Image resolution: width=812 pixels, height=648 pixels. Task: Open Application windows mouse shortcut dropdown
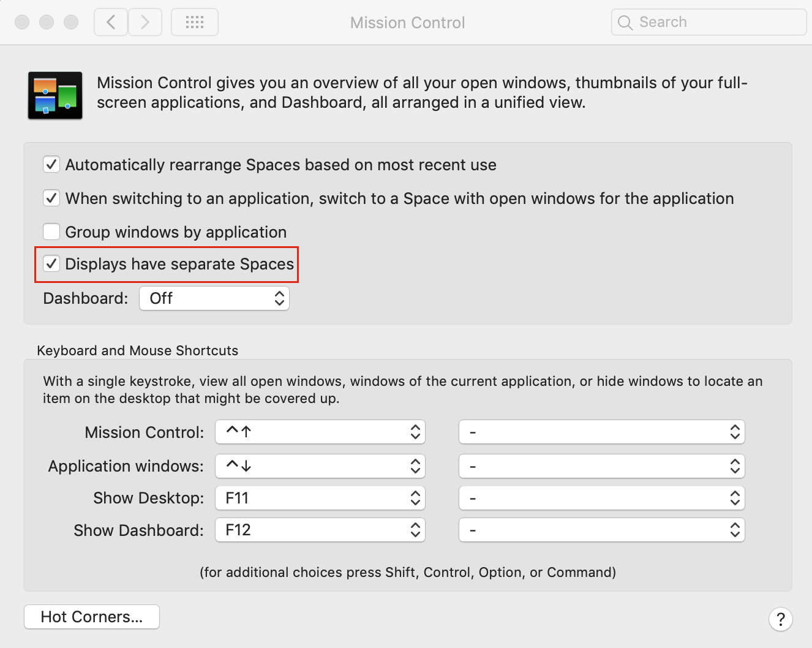coord(602,466)
